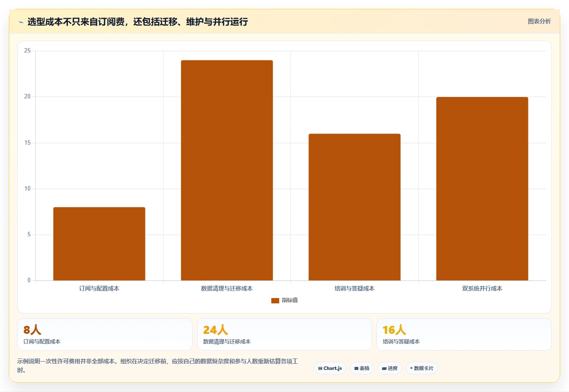This screenshot has width=569, height=392.
Task: Toggle the 指标值 legend color swatch
Action: 275,300
